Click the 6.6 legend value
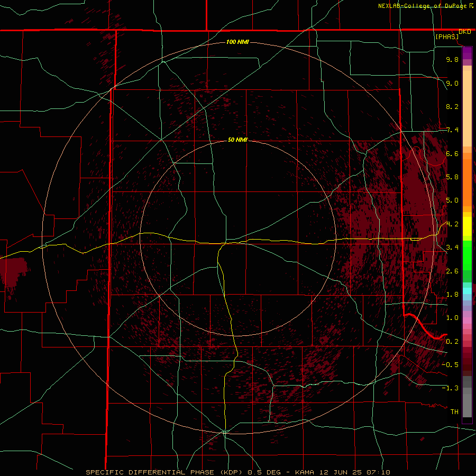This screenshot has height=476, width=476. pos(452,153)
